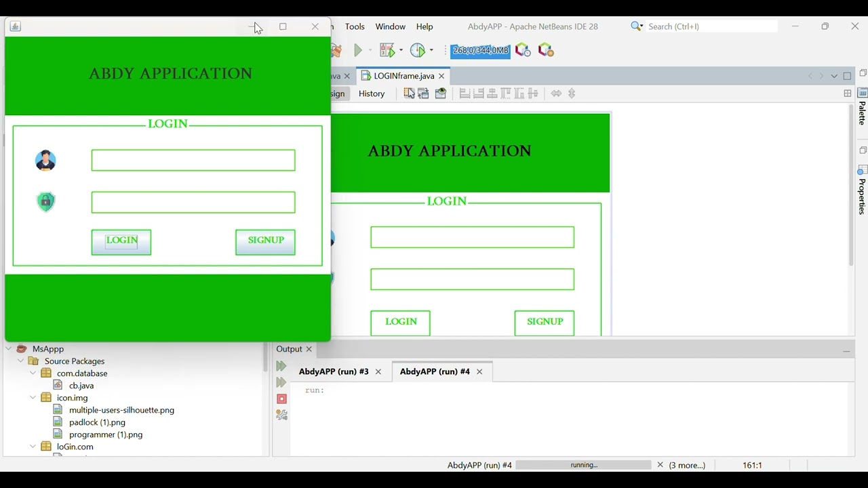Viewport: 868px width, 488px height.
Task: Click the Debug Project toolbar icon
Action: 387,50
